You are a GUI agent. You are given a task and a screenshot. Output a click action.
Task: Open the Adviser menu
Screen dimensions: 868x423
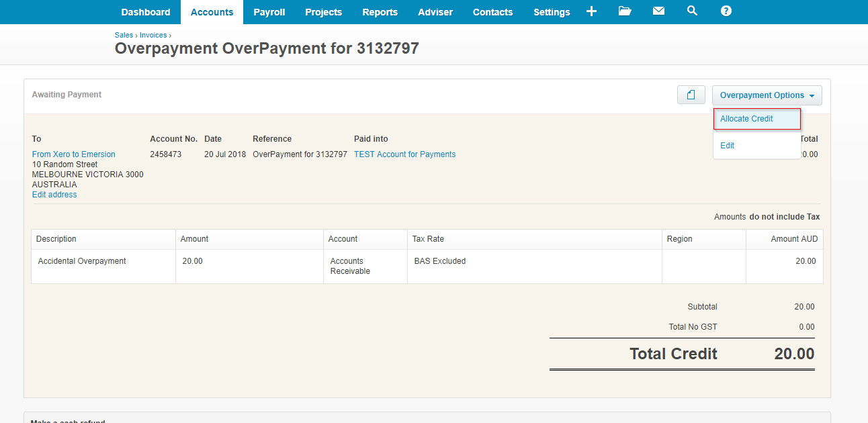(x=435, y=12)
